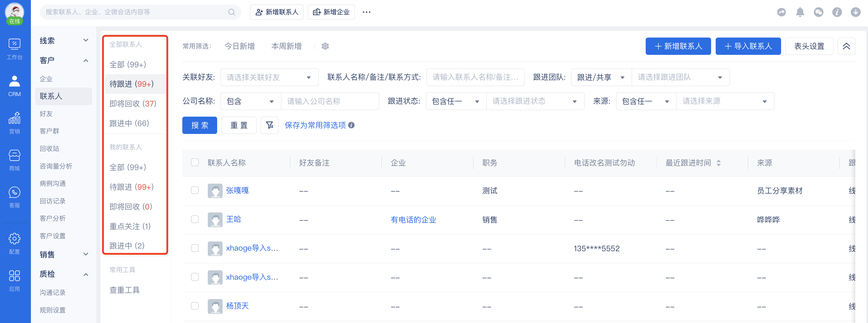
Task: Click the share arrow icon in top bar
Action: point(781,12)
